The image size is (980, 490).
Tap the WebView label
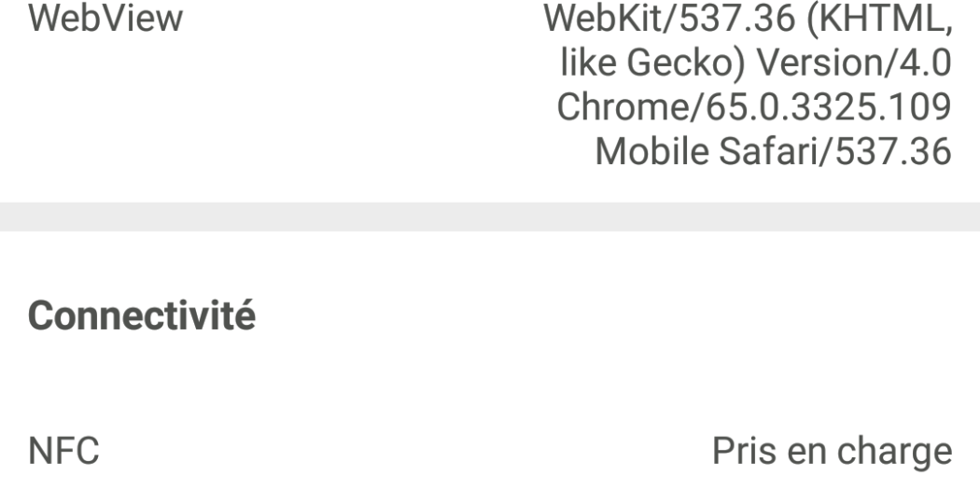[x=106, y=20]
